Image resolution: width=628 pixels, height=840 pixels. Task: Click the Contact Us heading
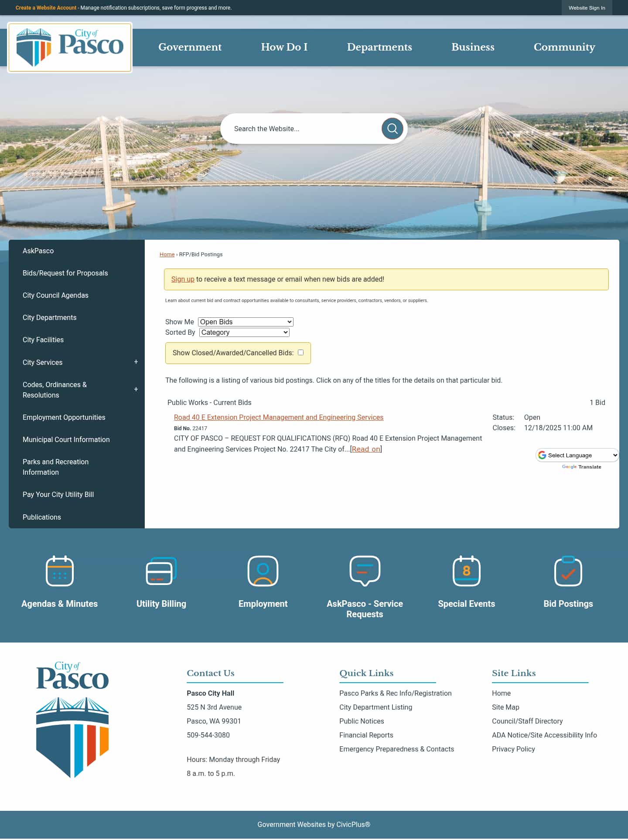coord(211,673)
